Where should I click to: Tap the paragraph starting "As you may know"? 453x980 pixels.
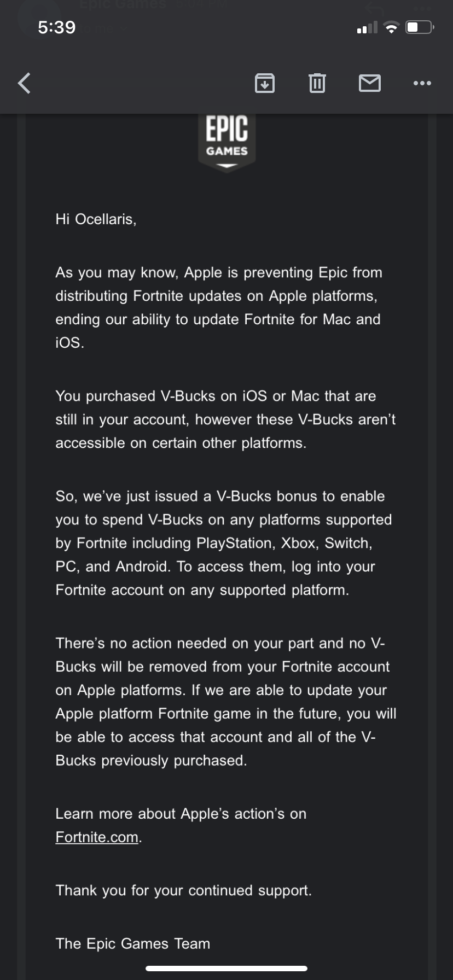click(x=219, y=308)
